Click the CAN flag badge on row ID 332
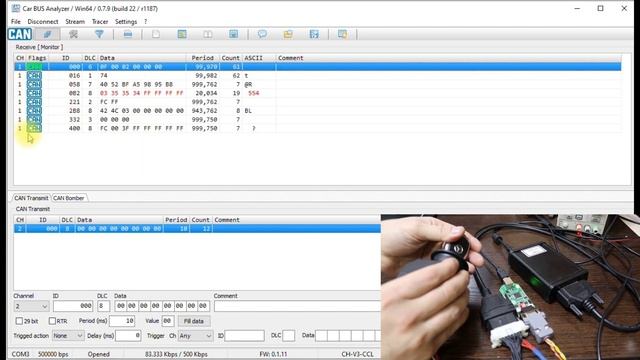The width and height of the screenshot is (640, 360). tap(34, 120)
